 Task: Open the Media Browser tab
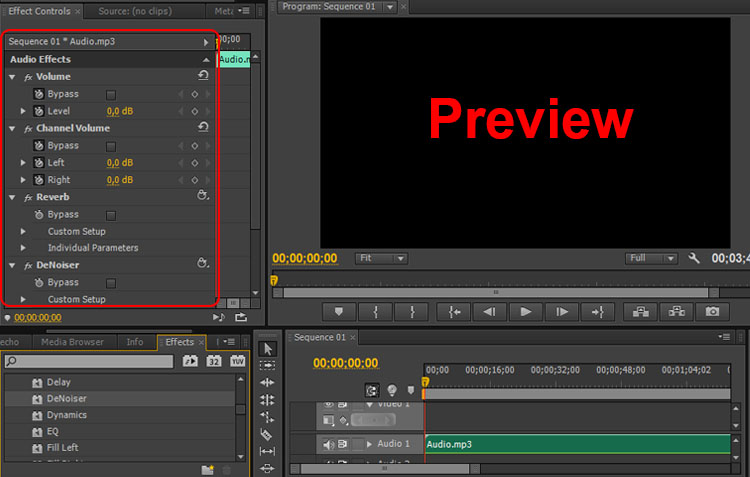pyautogui.click(x=72, y=342)
